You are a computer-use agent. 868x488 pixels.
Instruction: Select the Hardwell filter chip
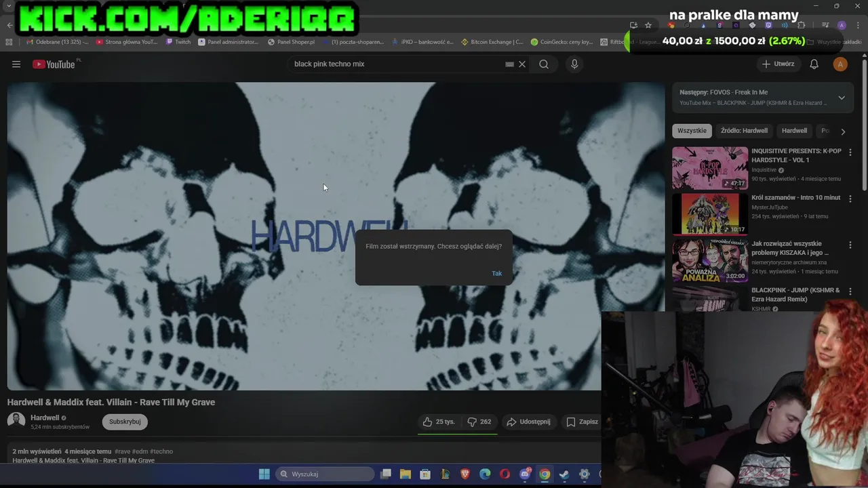[x=794, y=131]
